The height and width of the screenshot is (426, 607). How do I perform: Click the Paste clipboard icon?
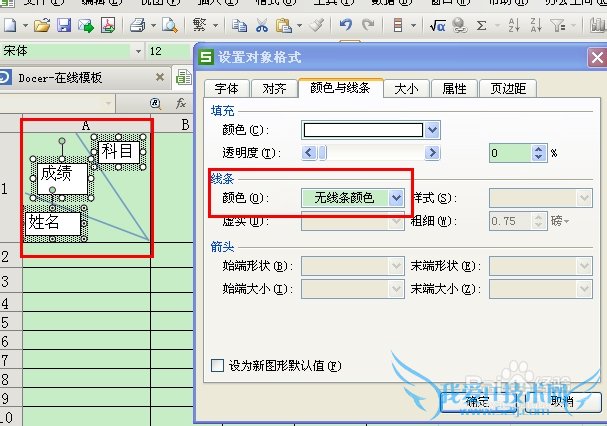283,26
